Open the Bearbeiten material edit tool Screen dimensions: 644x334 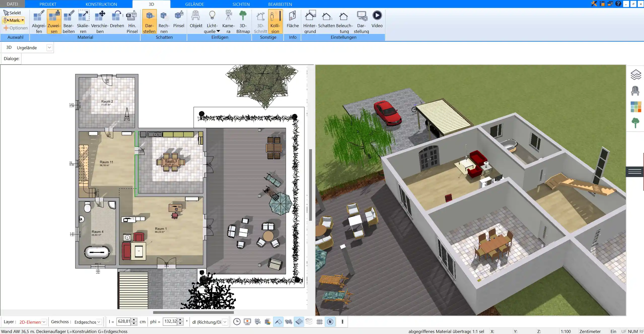68,22
